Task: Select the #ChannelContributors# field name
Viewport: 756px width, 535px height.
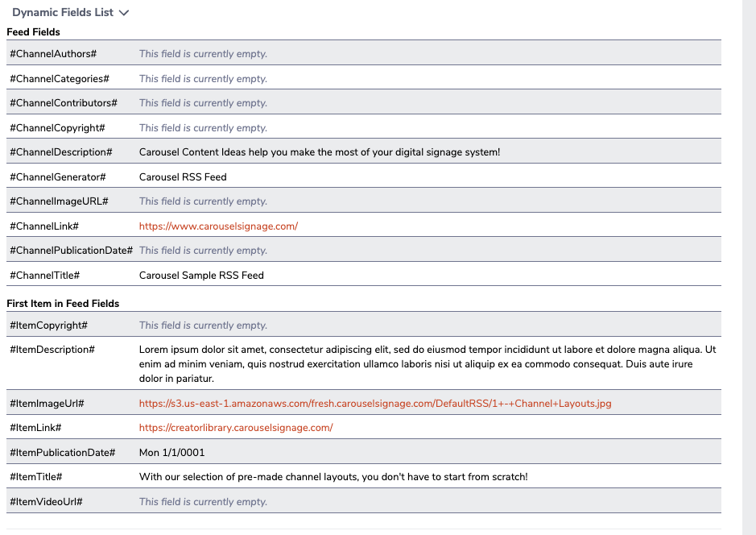Action: coord(64,103)
